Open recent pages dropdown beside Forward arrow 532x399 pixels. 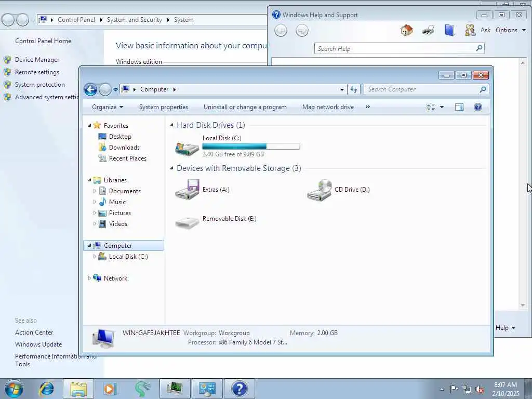tap(115, 89)
